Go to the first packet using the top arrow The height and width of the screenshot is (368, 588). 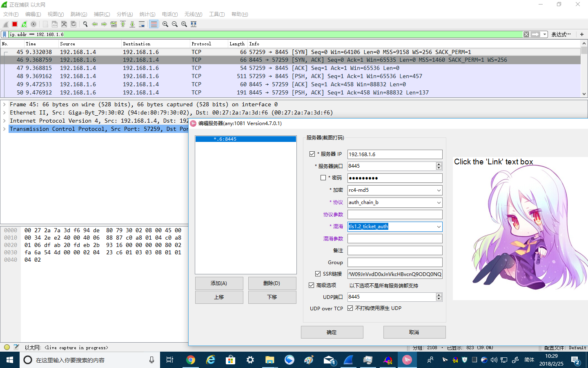(x=123, y=24)
